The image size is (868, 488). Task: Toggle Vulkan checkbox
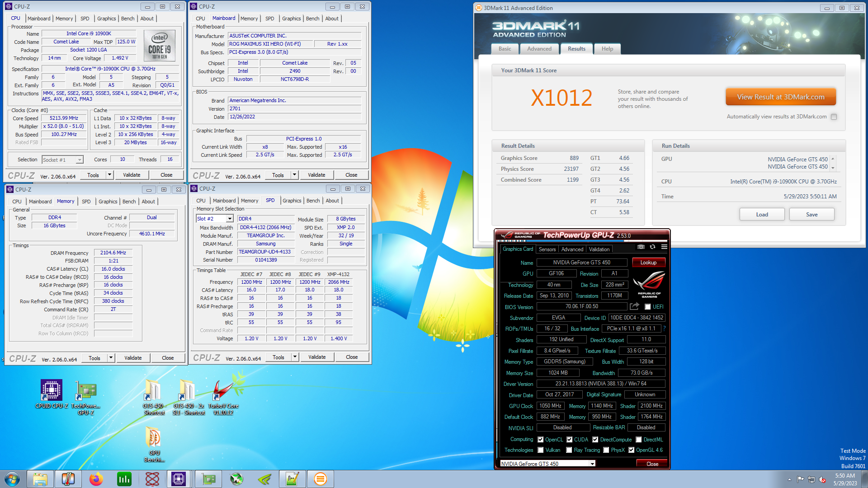click(x=540, y=450)
